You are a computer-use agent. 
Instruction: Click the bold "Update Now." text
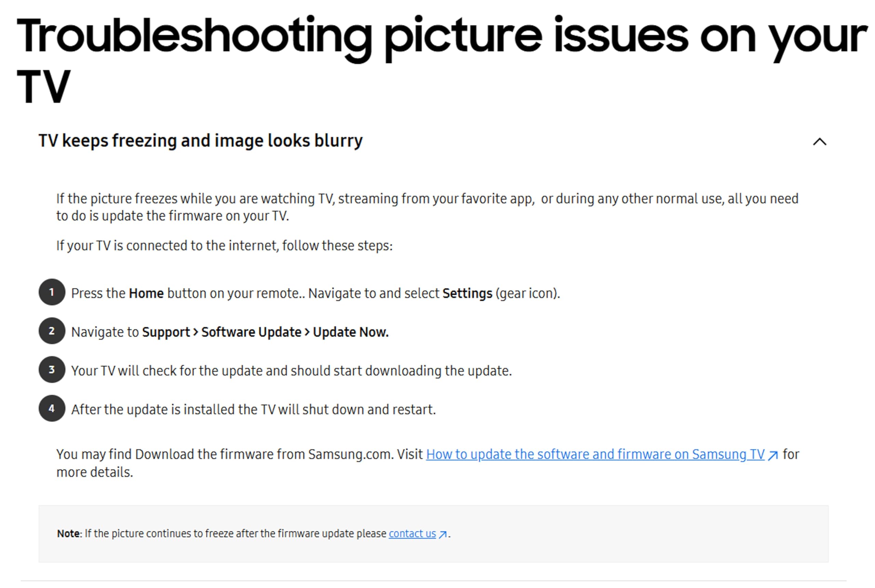[351, 332]
